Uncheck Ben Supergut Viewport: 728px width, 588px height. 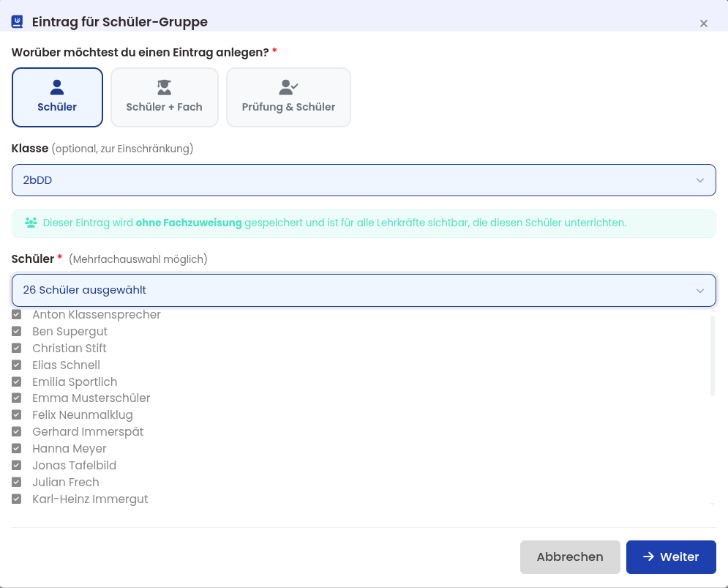pos(16,332)
